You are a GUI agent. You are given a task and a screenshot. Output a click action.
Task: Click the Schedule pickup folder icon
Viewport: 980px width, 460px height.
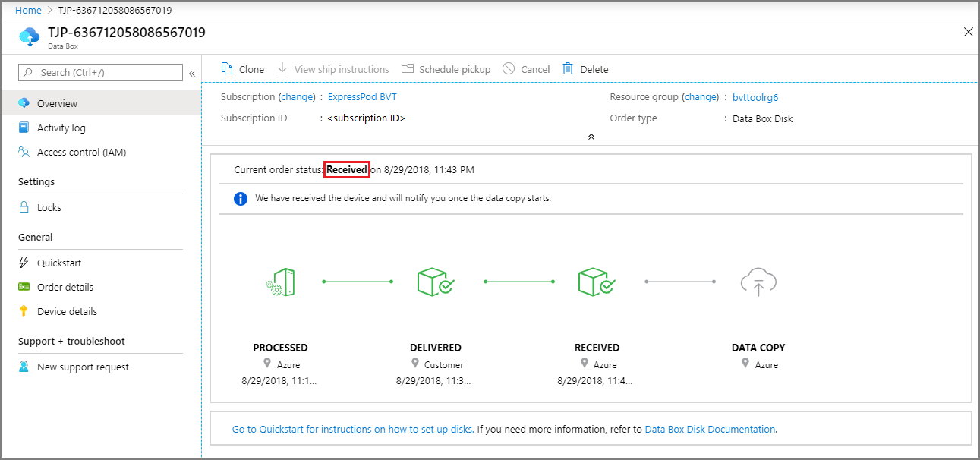(408, 68)
